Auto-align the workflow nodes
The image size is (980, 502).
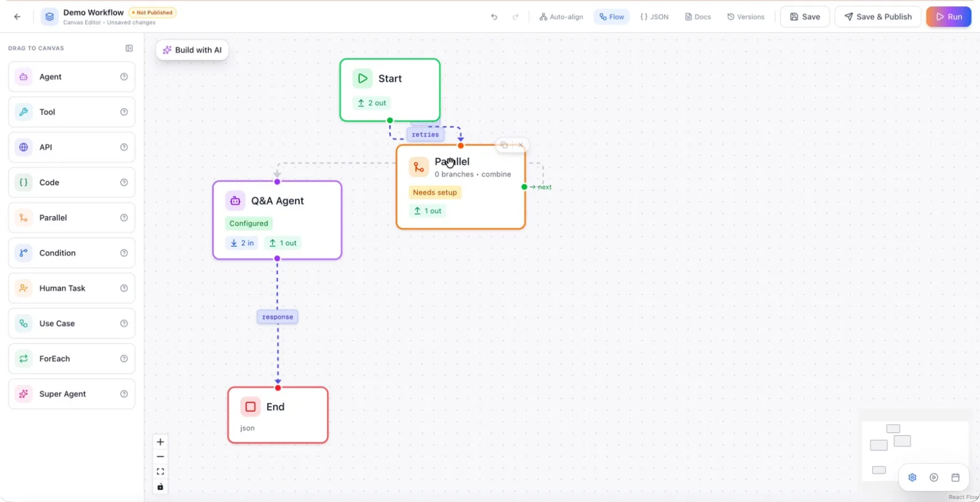[x=561, y=17]
